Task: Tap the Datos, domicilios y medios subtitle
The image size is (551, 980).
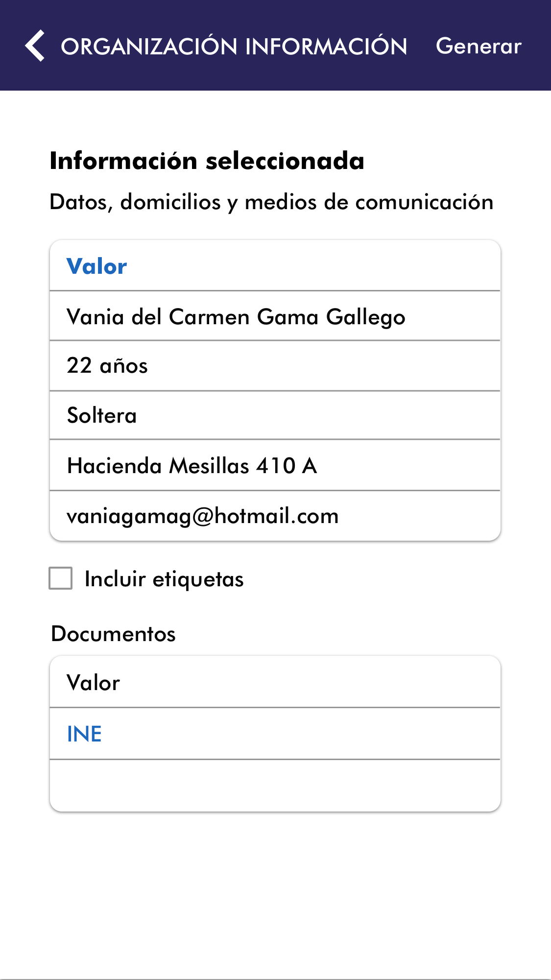Action: (x=271, y=202)
